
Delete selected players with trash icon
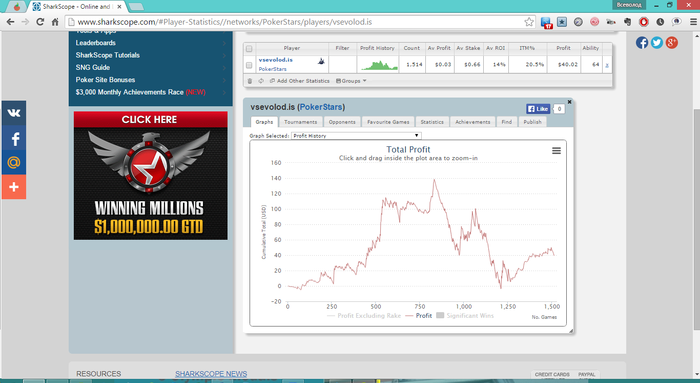[x=250, y=81]
